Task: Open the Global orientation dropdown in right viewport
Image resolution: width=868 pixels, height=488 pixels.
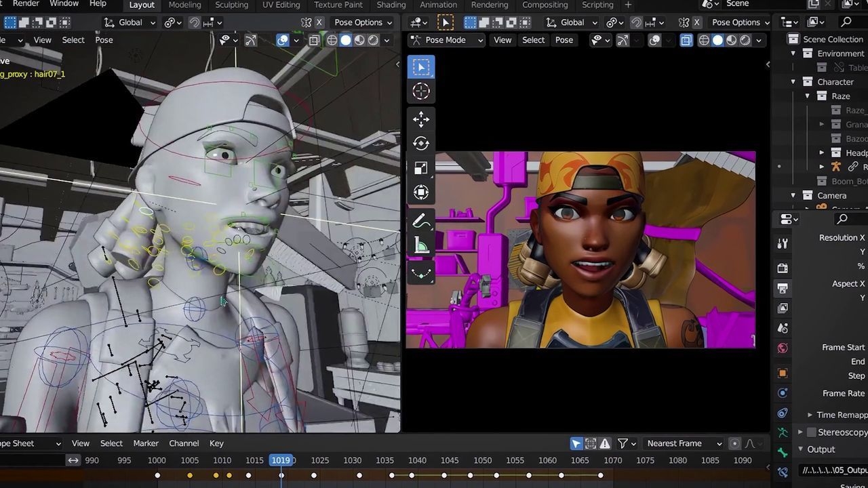Action: [571, 22]
